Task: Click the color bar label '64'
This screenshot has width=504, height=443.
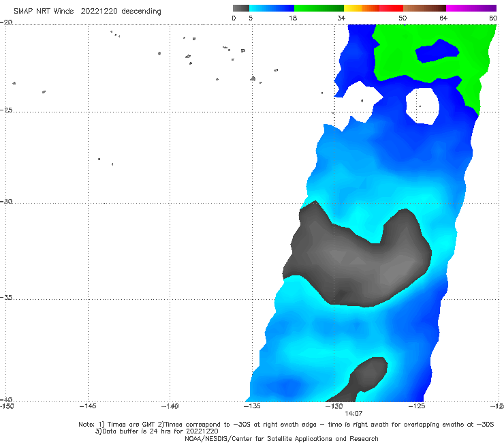Action: tap(443, 18)
